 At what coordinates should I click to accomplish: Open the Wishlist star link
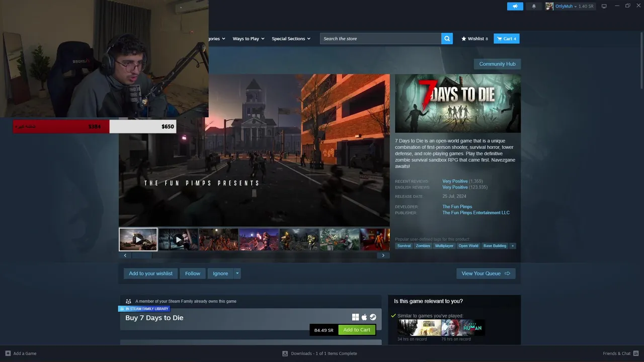(x=474, y=39)
